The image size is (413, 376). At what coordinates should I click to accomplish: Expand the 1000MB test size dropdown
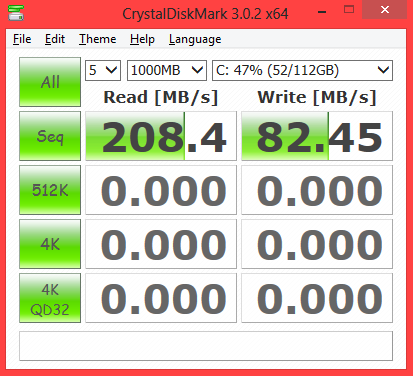tap(167, 70)
